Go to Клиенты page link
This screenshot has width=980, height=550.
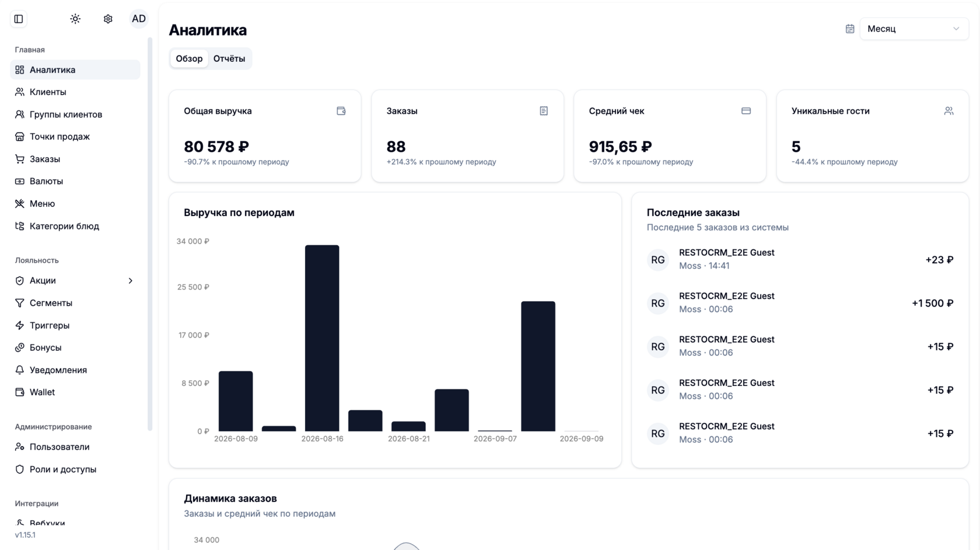click(x=75, y=92)
